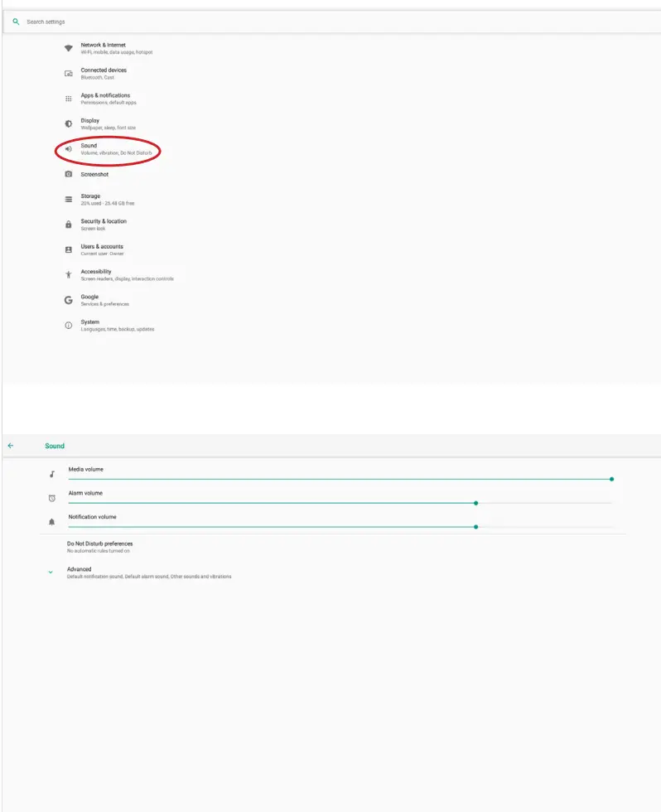Adjust the Notification volume slider
Viewport: 661px width, 812px height.
click(340, 527)
